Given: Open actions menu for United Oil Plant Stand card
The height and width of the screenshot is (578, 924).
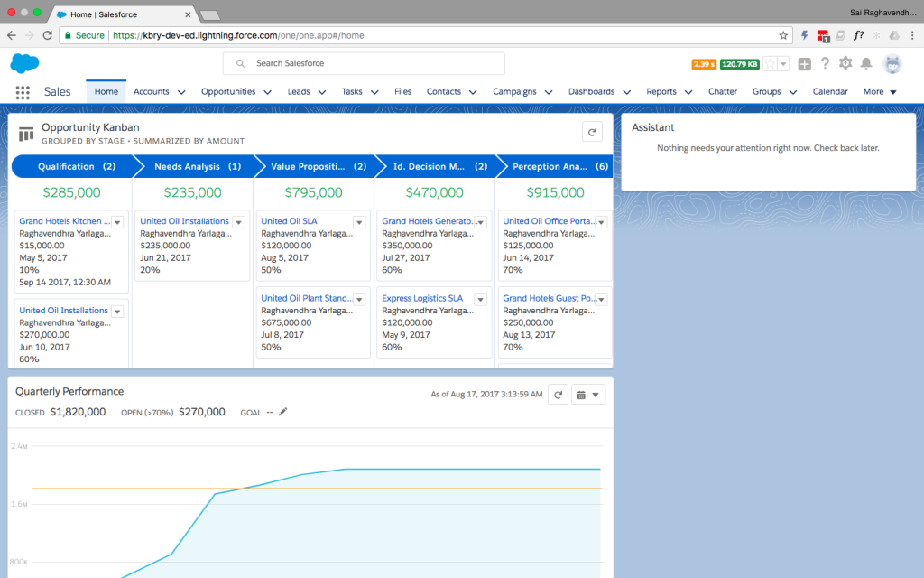Looking at the screenshot, I should point(359,300).
